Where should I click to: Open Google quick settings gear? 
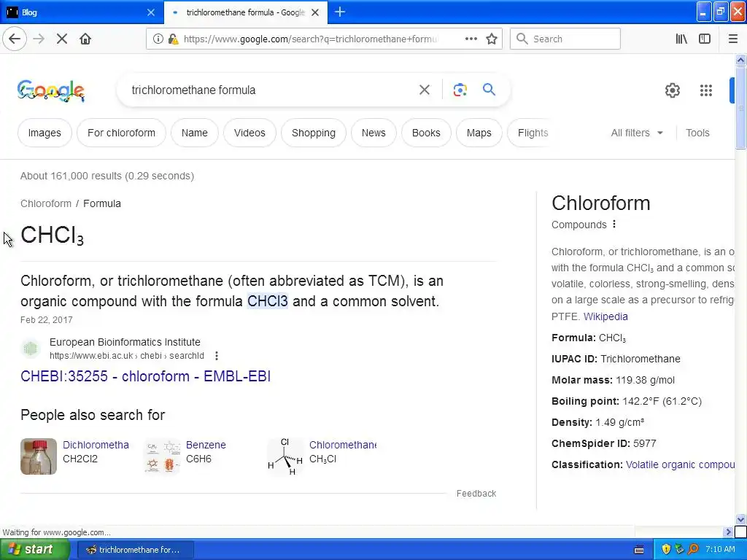[x=672, y=90]
